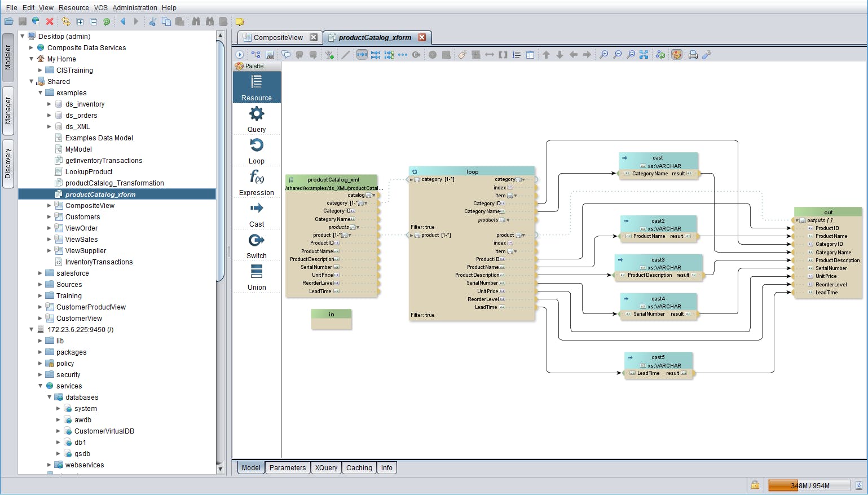
Task: Select the Query tool in the palette
Action: pos(256,118)
